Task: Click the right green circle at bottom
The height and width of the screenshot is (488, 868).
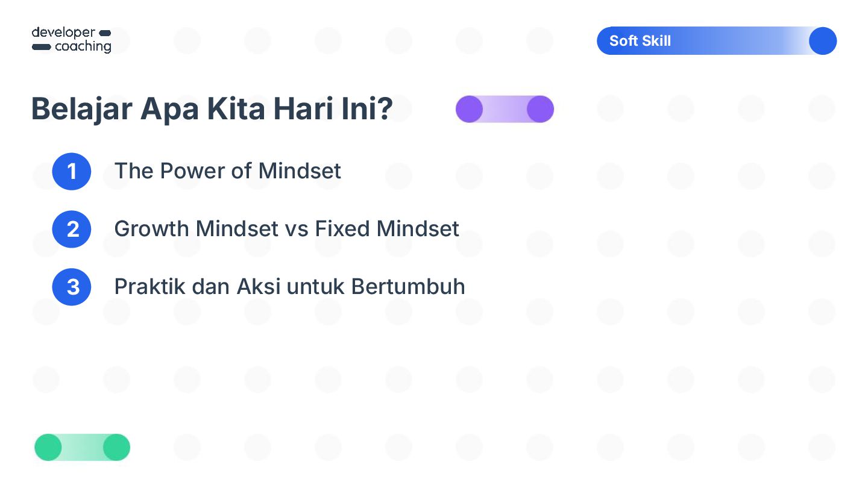Action: [x=116, y=448]
